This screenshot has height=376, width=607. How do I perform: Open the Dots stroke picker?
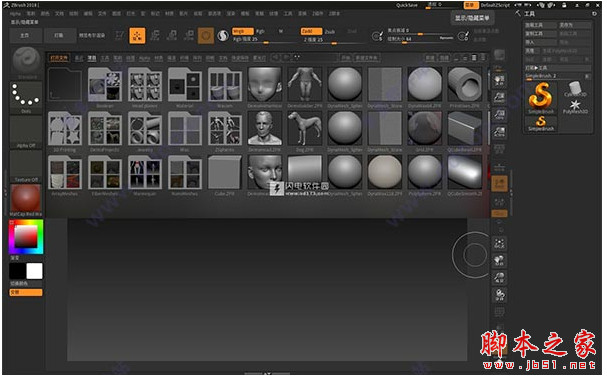26,97
